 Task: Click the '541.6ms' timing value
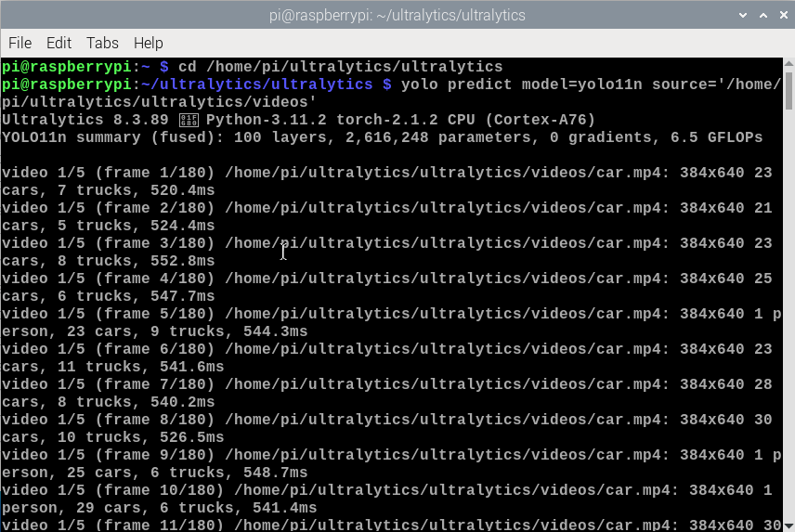pyautogui.click(x=191, y=367)
